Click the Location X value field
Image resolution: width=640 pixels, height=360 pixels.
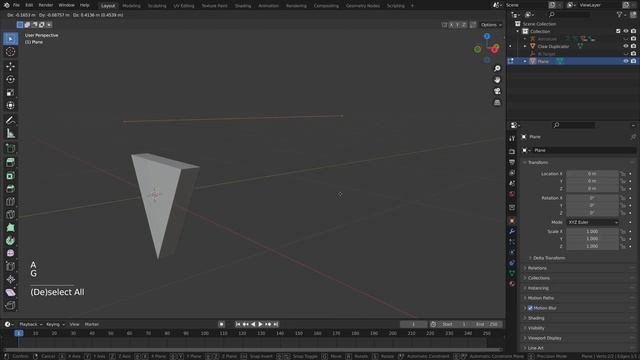pos(592,174)
